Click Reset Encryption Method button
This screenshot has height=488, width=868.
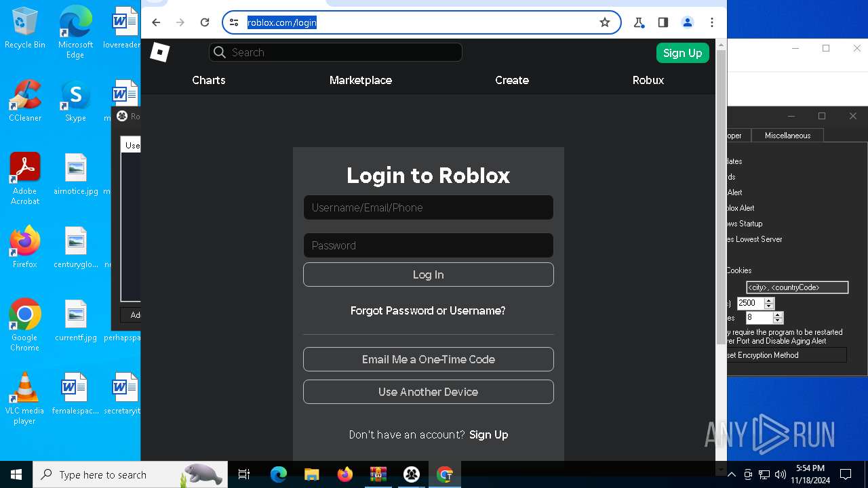click(787, 355)
